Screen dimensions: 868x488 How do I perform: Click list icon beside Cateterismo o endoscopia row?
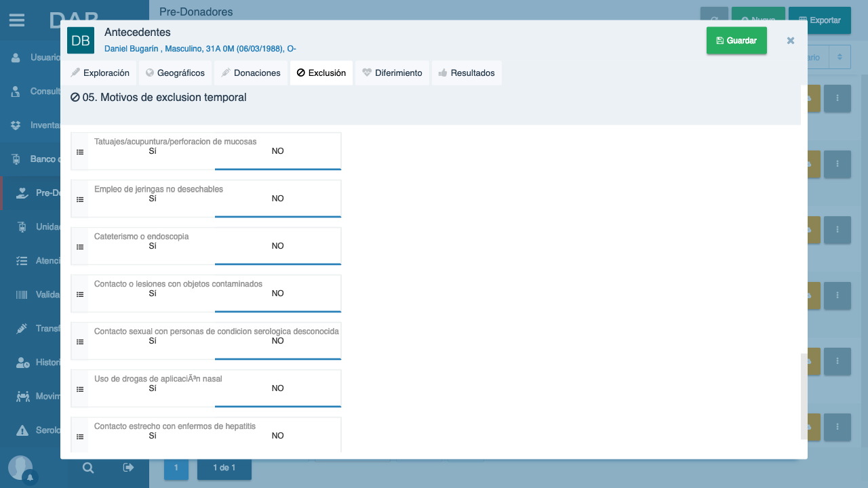pos(80,247)
